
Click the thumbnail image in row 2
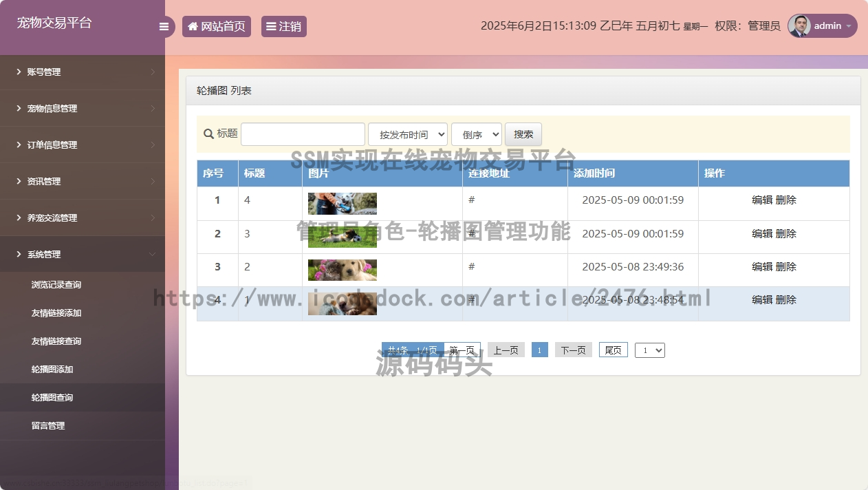pyautogui.click(x=343, y=237)
